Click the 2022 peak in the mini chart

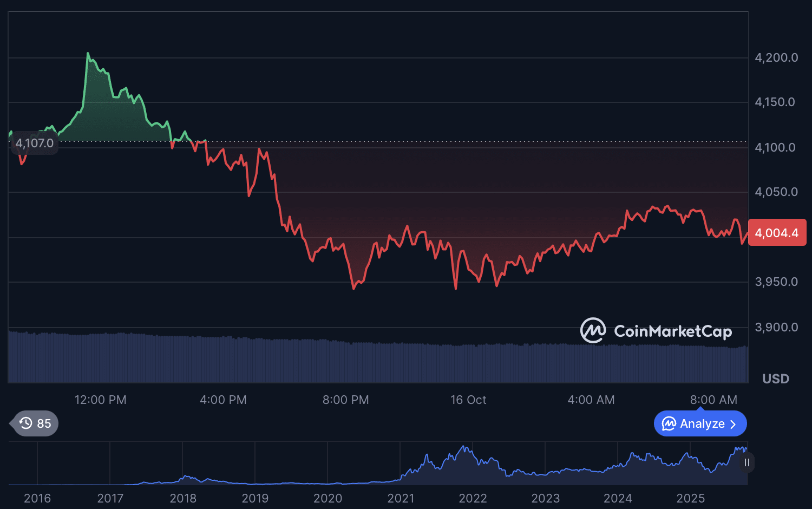[463, 447]
